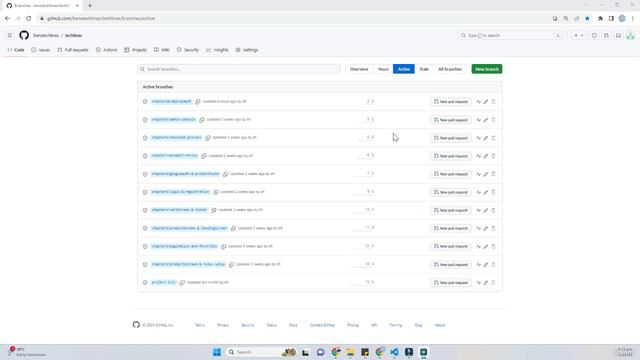Copy the deployment branch name
Screen dimensions: 640x360
pos(198,101)
